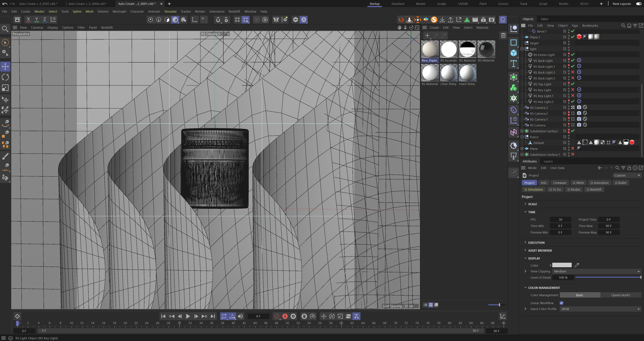Click the Text spline tool icon
This screenshot has width=644, height=341.
coord(514,64)
